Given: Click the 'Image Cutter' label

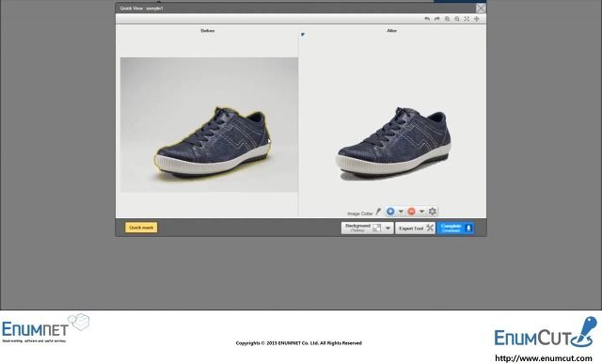Looking at the screenshot, I should click(x=359, y=214).
